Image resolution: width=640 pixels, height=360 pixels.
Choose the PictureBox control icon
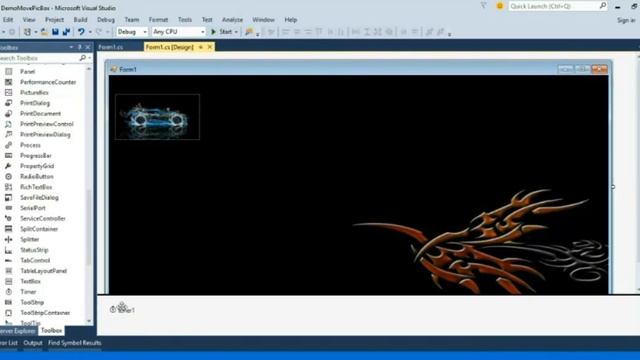tap(9, 93)
